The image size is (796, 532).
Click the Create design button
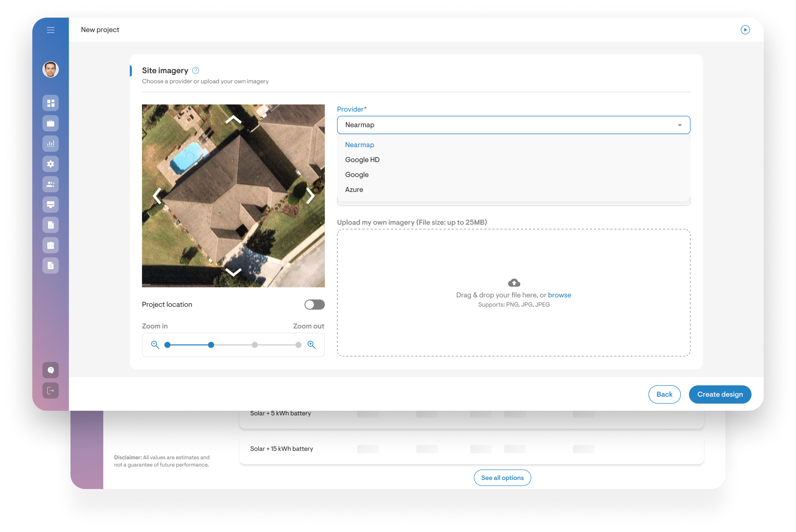720,394
